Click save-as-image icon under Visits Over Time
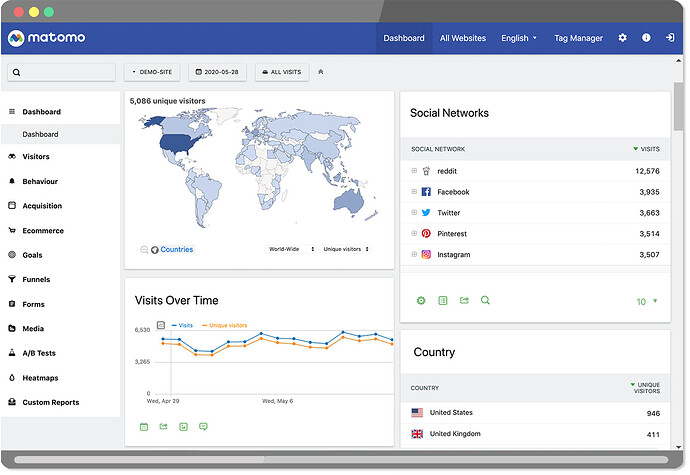 [x=184, y=427]
